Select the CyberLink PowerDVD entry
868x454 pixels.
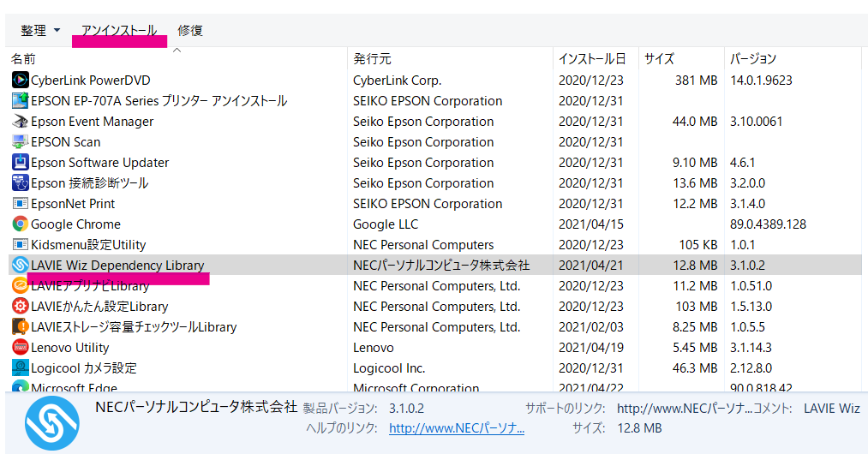tap(90, 81)
